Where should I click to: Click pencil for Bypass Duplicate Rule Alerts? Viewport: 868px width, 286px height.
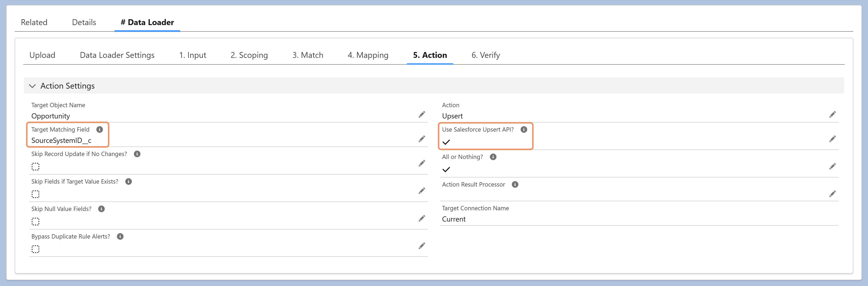pos(422,246)
